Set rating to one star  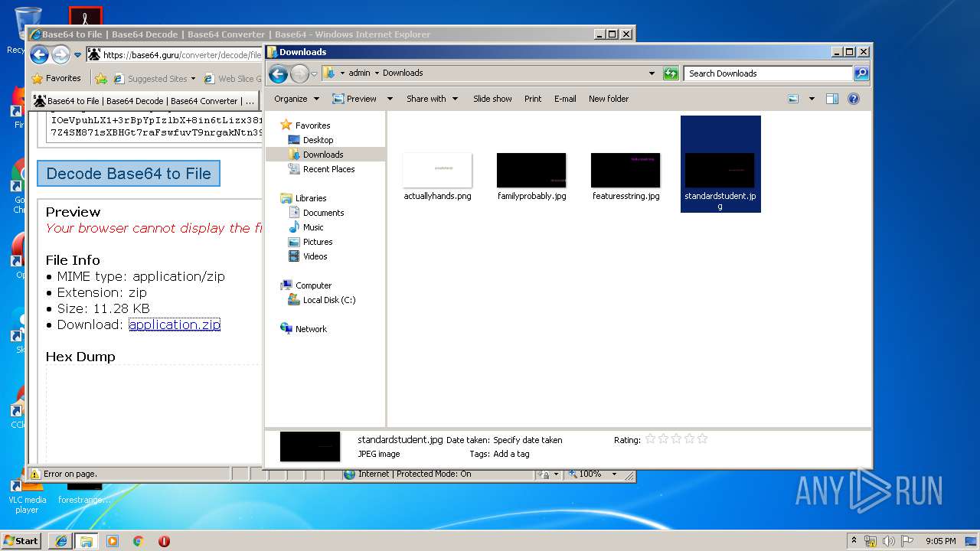pyautogui.click(x=650, y=439)
